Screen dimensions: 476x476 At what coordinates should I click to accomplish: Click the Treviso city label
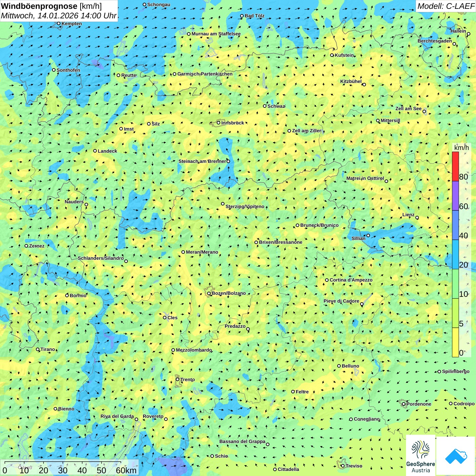coord(354,466)
